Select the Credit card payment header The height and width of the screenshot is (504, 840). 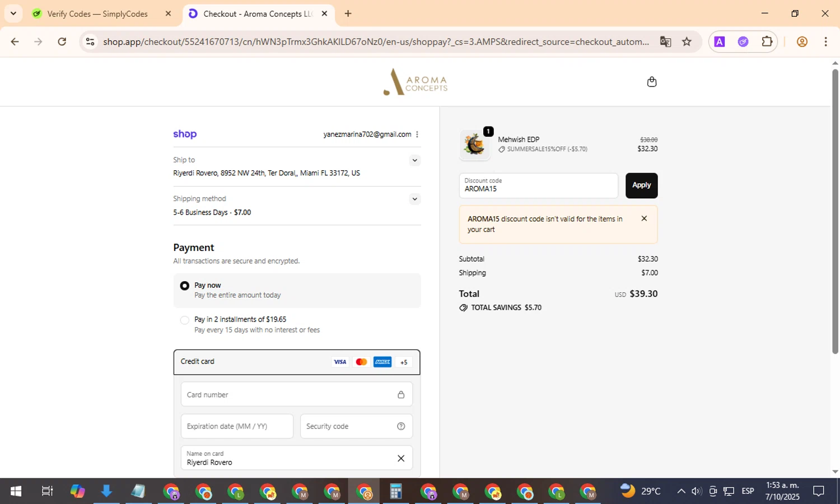[x=296, y=362]
